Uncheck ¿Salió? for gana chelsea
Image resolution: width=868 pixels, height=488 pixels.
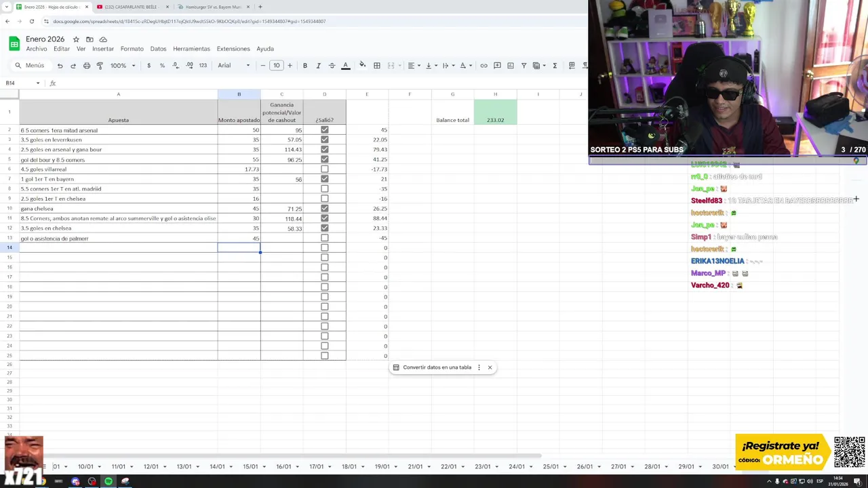[324, 208]
